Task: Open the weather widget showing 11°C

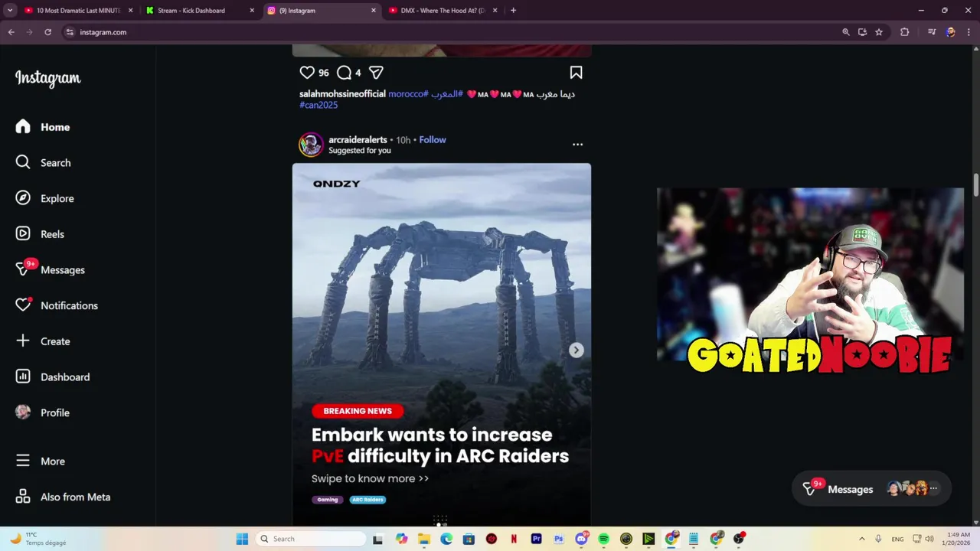Action: [x=38, y=539]
